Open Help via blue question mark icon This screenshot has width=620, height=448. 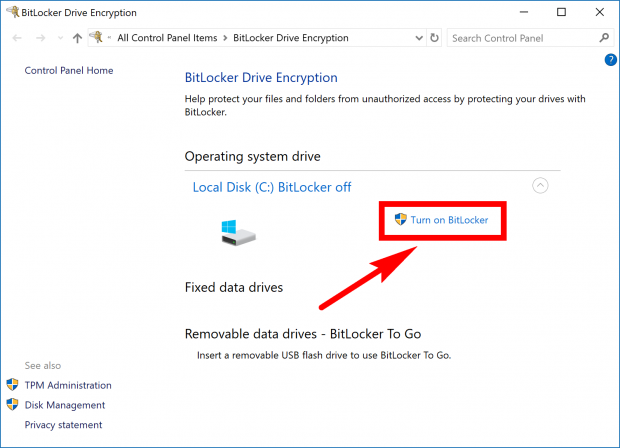pos(610,60)
